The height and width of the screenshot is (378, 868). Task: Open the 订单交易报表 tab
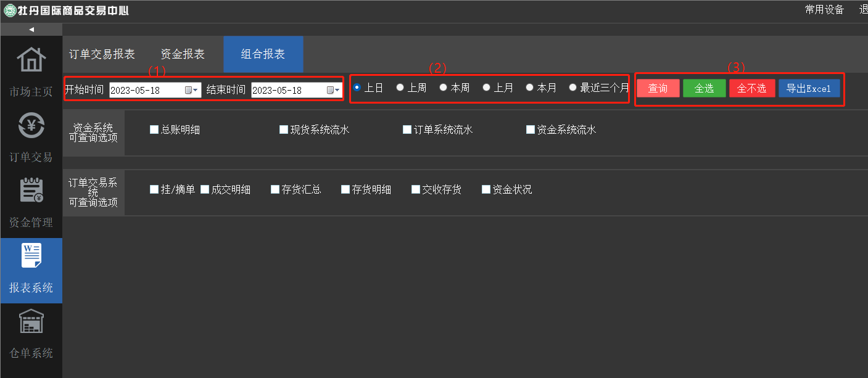click(102, 54)
